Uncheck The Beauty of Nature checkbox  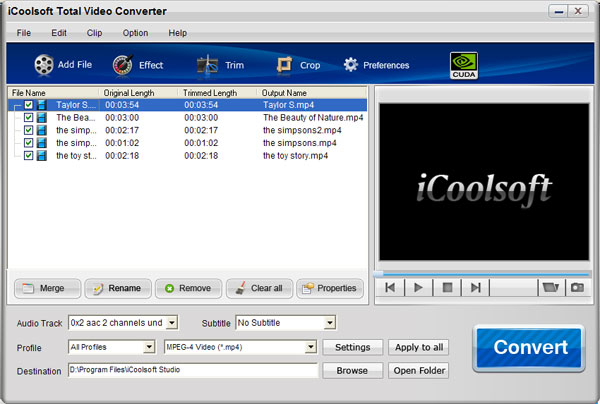coord(28,117)
